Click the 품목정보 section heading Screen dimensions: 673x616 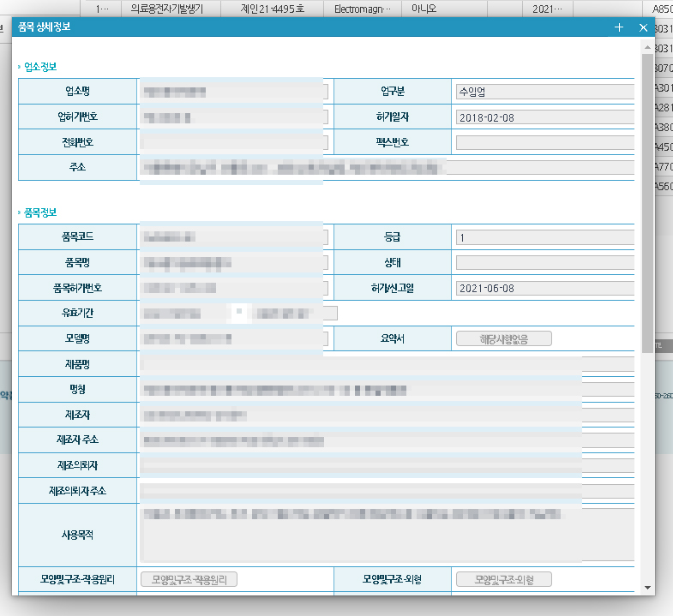pos(40,212)
